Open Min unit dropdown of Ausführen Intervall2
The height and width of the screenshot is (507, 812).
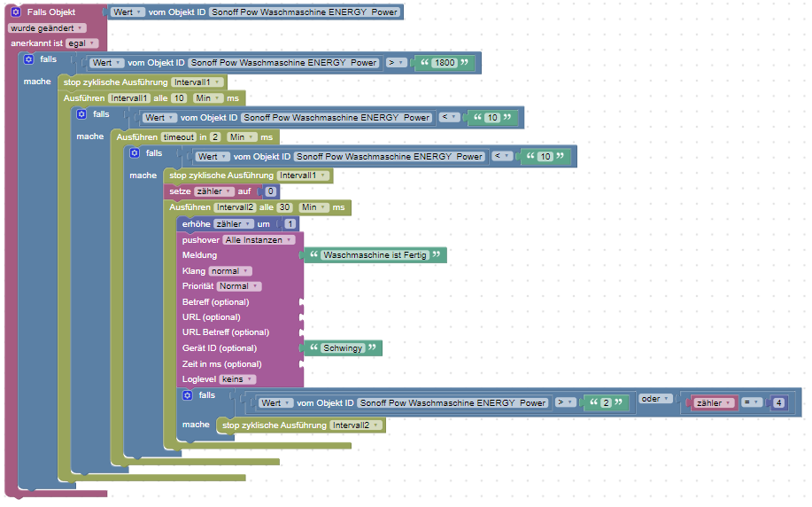click(x=313, y=207)
